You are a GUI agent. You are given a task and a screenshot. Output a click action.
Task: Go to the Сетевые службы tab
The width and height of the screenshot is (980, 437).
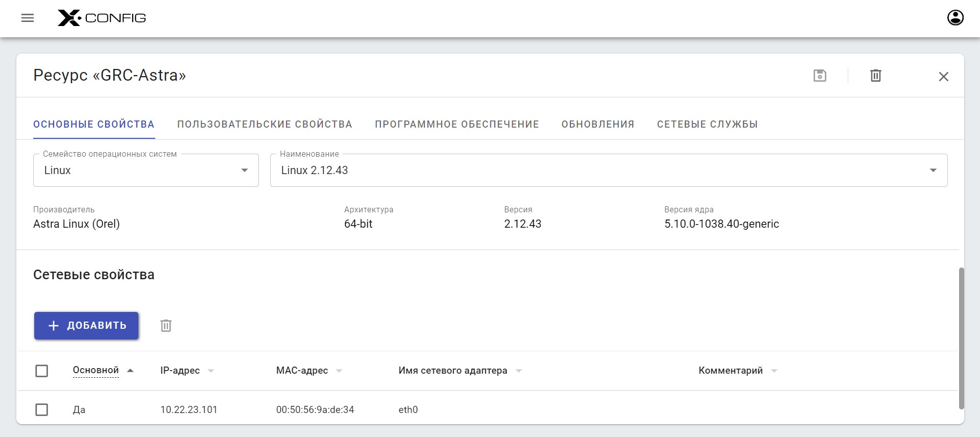tap(707, 125)
